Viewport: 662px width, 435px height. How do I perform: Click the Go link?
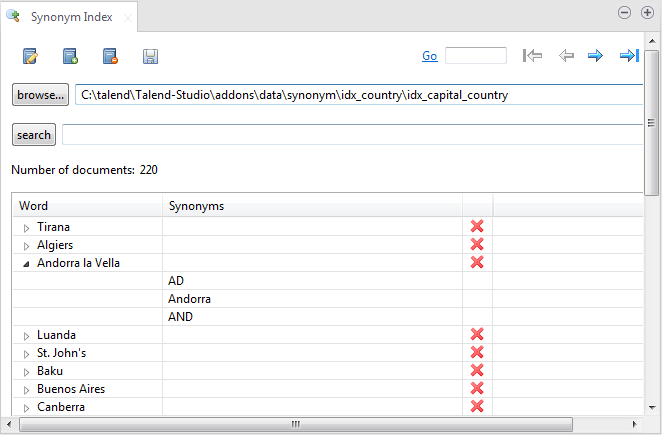[x=429, y=56]
